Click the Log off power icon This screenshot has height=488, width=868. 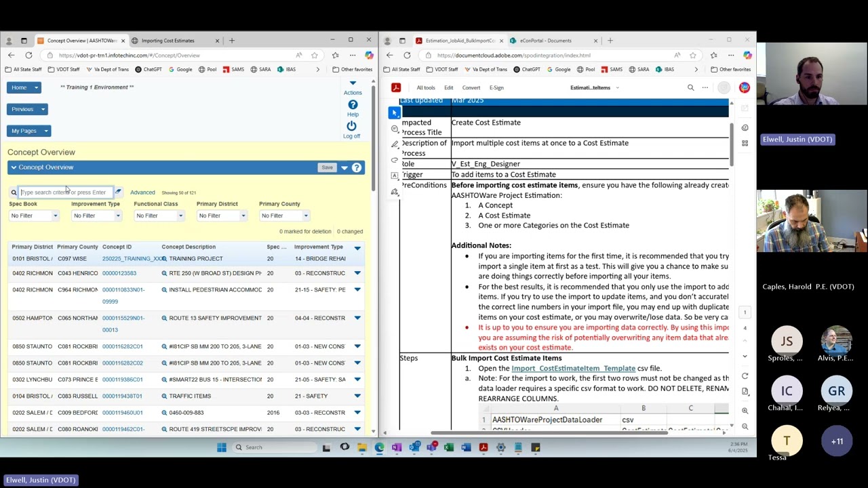click(351, 126)
